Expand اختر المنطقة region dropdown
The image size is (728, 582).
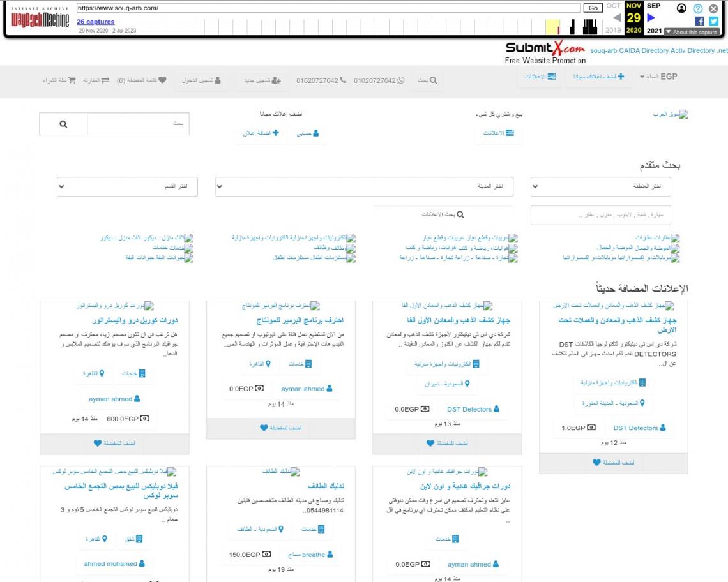tap(601, 186)
